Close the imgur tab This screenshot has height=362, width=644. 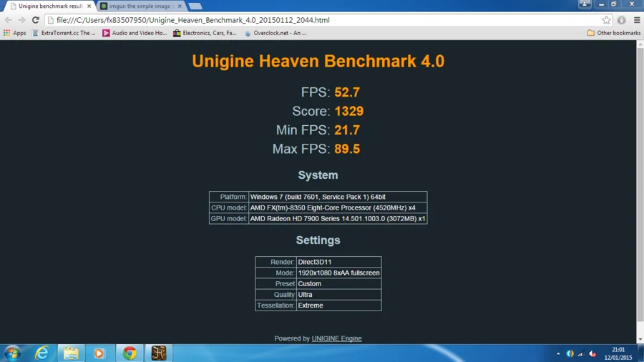pos(180,6)
